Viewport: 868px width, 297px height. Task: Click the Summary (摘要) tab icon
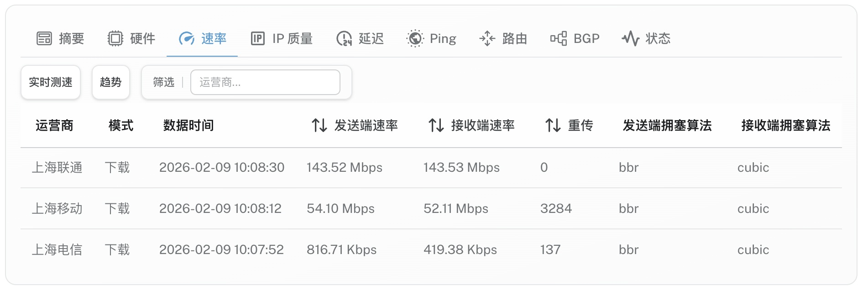(x=44, y=38)
